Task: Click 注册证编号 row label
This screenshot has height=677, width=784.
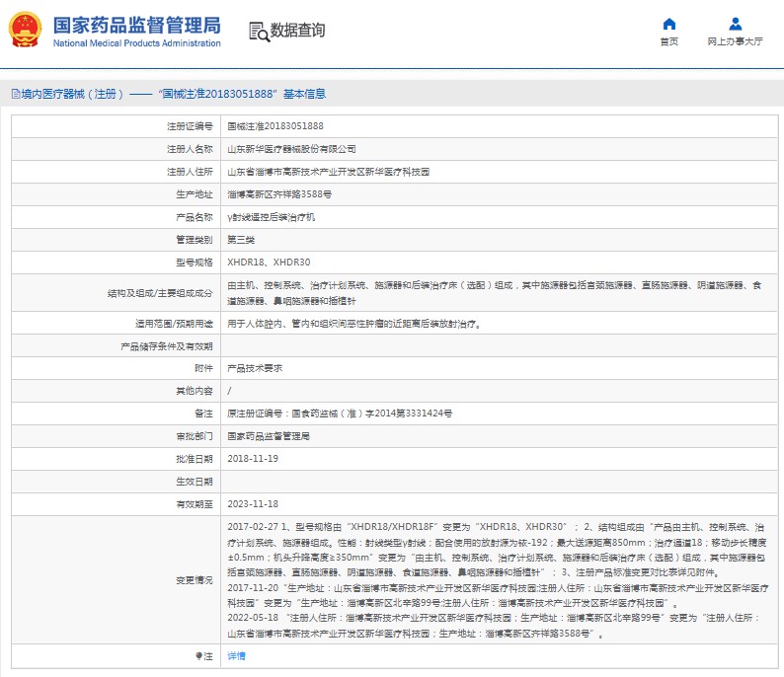Action: 190,126
